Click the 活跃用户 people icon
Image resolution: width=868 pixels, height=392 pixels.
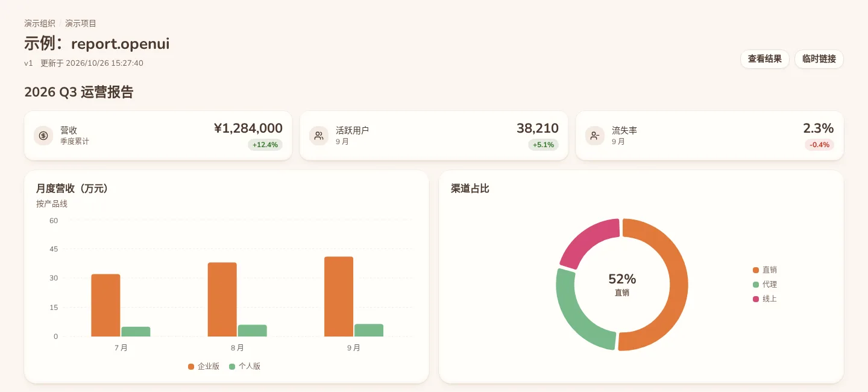(319, 136)
